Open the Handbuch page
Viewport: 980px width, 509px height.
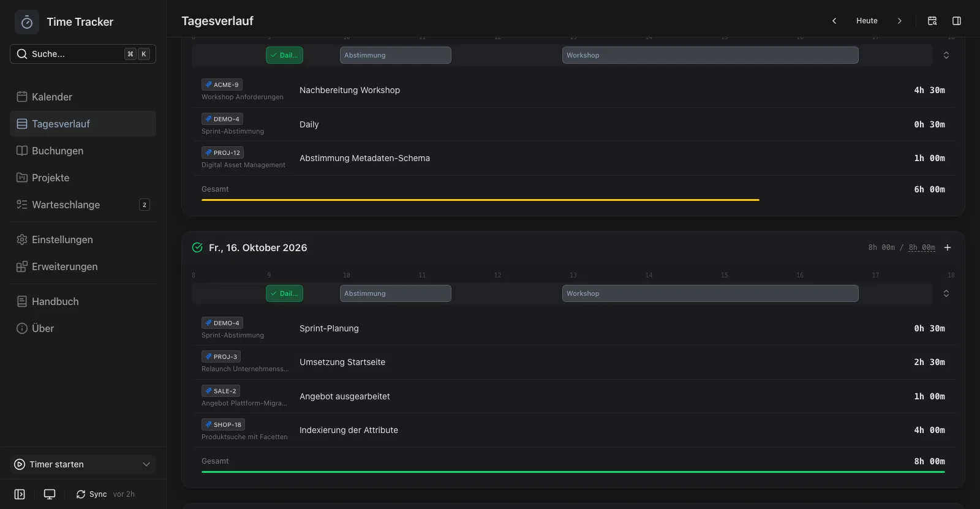point(83,301)
